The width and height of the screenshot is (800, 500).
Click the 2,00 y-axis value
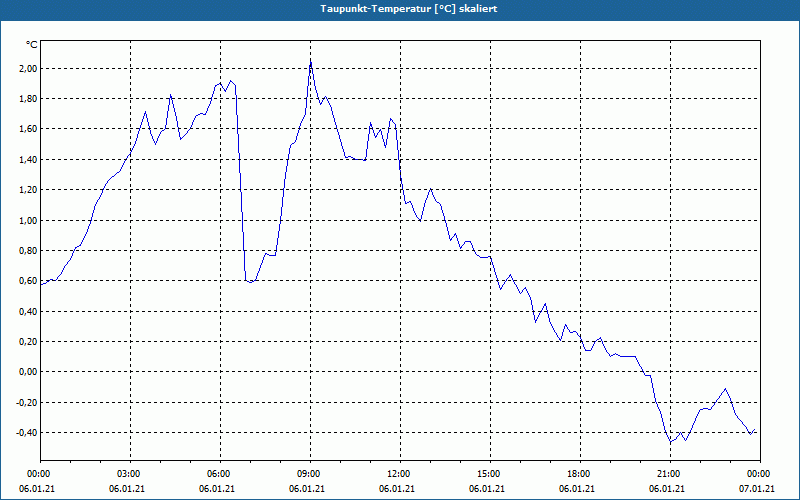click(x=27, y=68)
